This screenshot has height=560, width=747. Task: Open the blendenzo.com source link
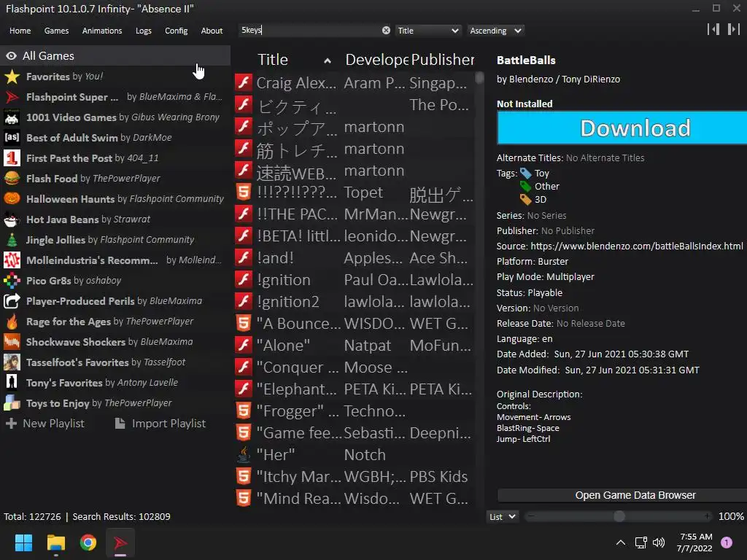[x=637, y=246]
